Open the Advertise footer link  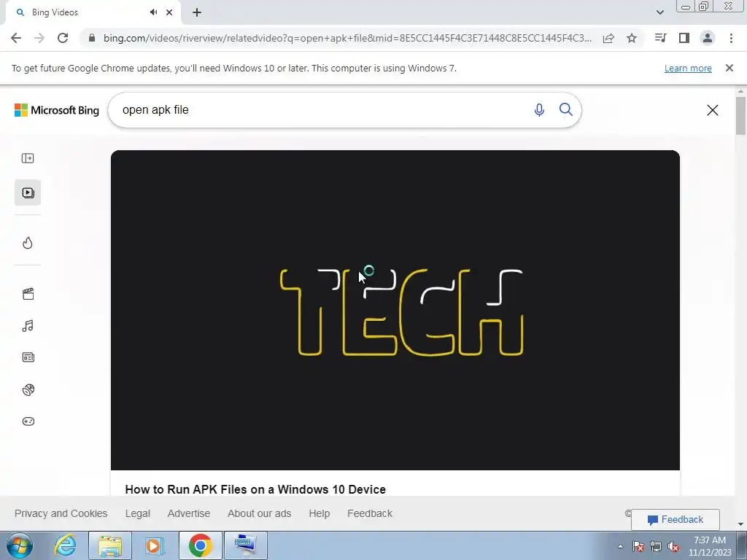click(189, 513)
